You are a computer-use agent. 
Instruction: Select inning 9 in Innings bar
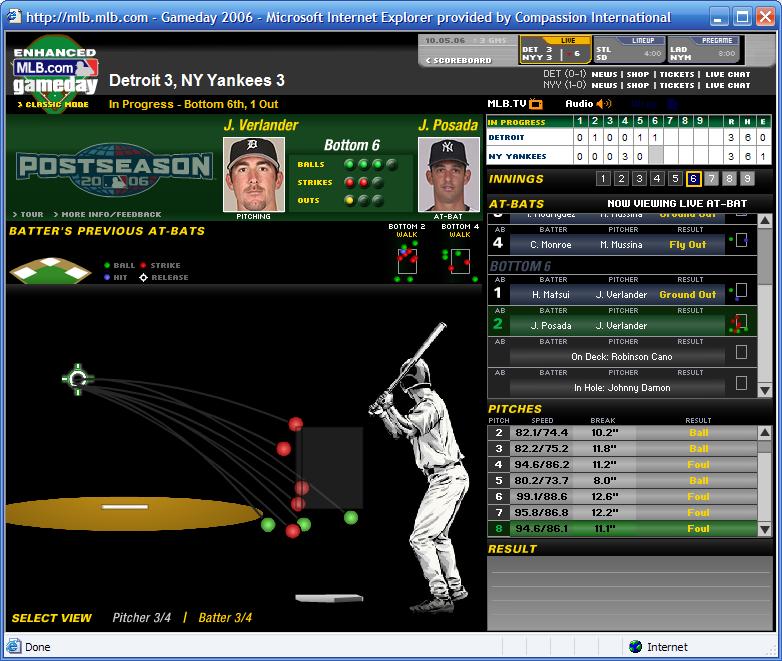[747, 179]
